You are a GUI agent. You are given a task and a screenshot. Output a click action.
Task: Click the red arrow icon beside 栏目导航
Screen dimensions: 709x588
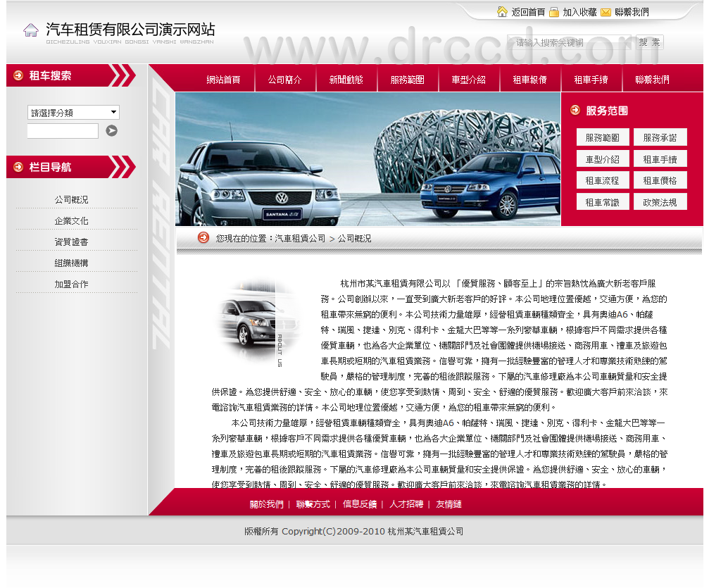pos(18,167)
